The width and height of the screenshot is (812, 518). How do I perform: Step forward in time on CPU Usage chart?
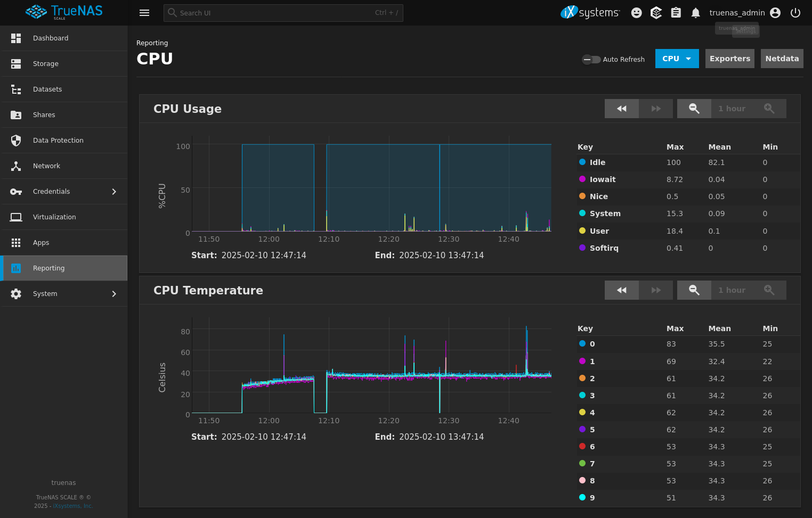point(655,108)
